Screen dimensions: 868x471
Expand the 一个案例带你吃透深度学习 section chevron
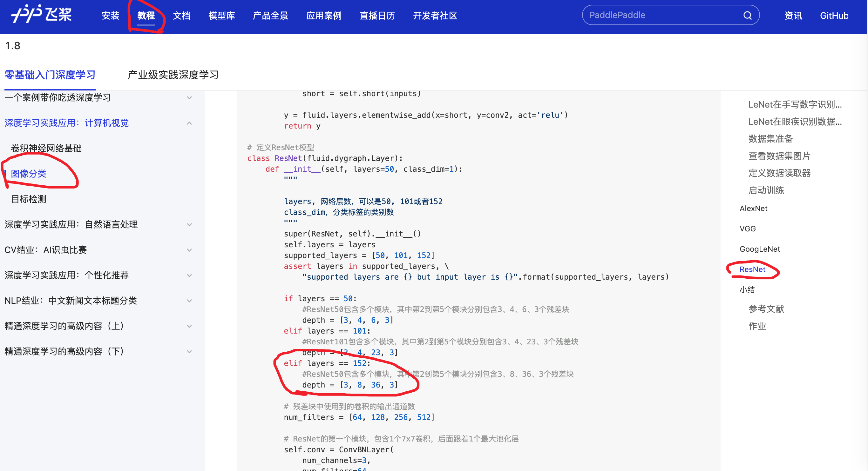tap(189, 98)
